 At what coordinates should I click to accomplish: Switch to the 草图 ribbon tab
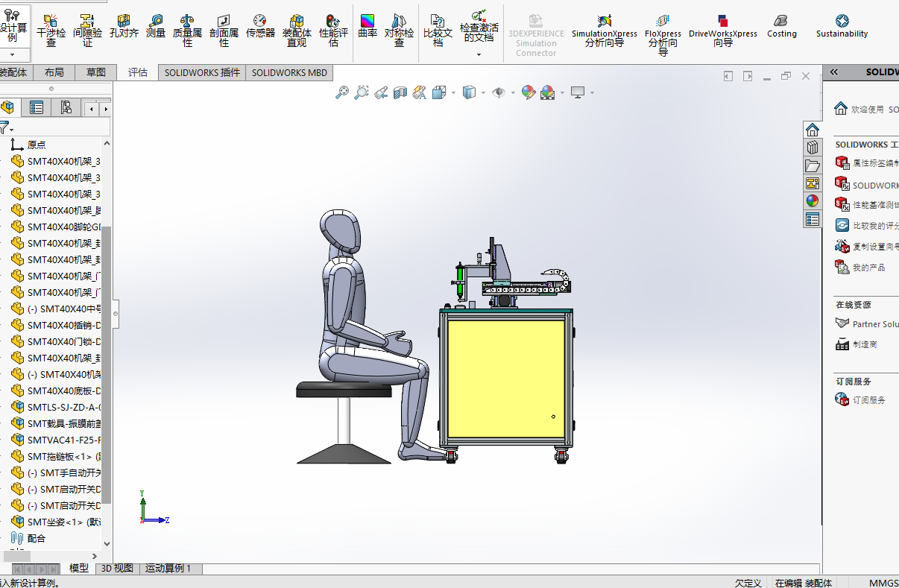(x=96, y=72)
